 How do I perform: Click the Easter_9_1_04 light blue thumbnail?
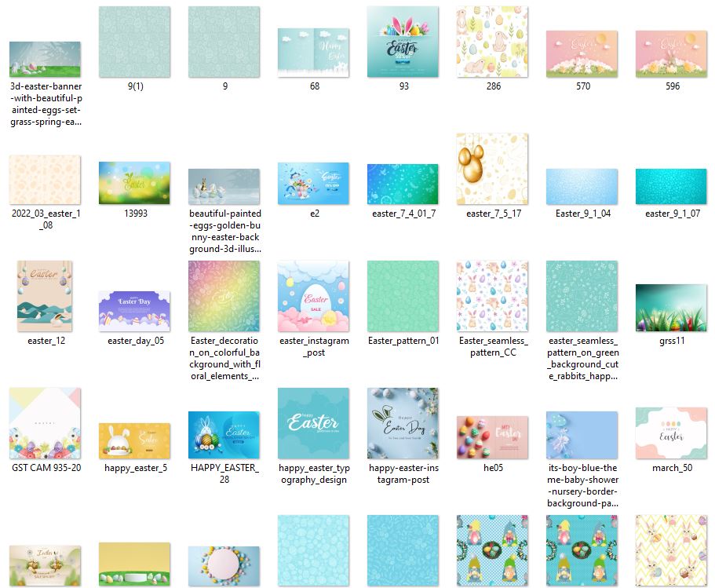coord(582,186)
